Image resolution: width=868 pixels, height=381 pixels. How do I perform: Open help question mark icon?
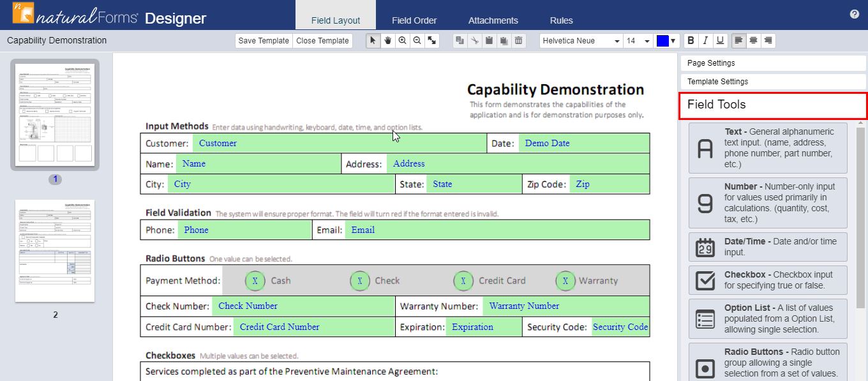coord(855,14)
